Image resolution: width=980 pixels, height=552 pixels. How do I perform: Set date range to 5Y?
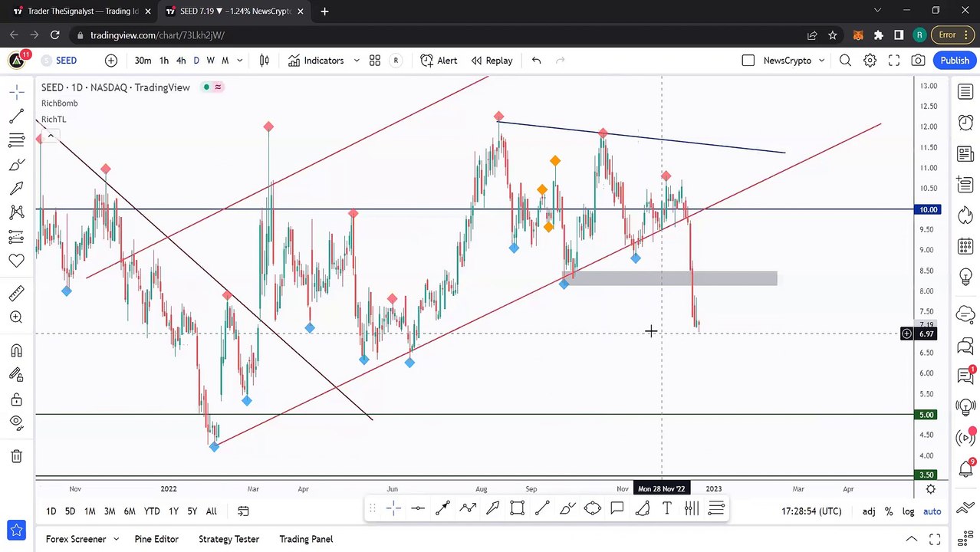tap(192, 511)
